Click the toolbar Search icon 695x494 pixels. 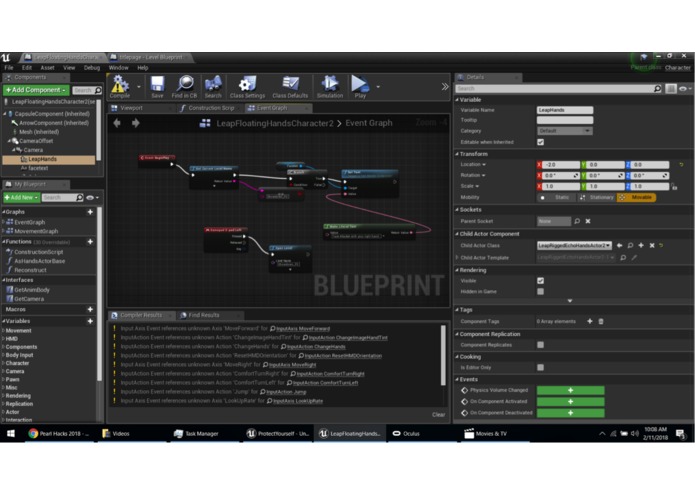[x=213, y=86]
